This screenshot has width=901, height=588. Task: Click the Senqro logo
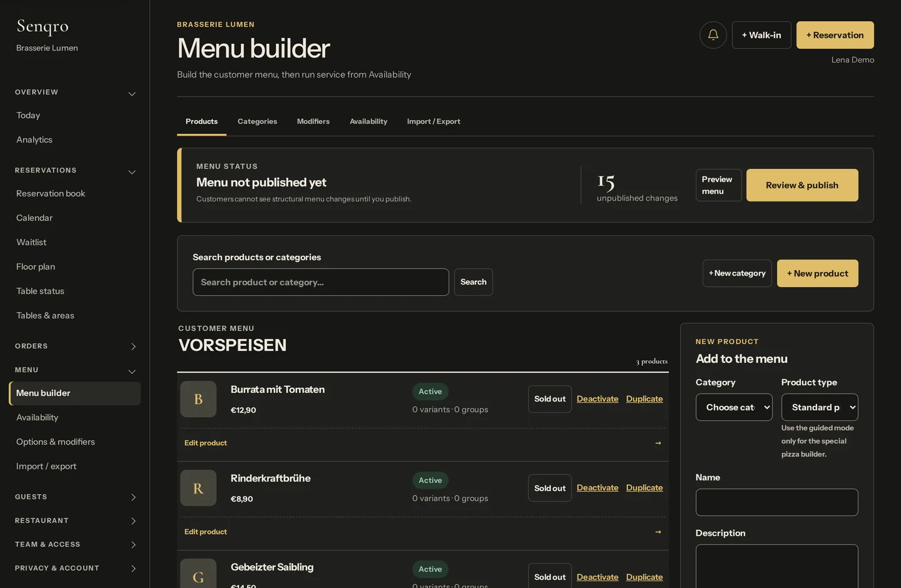43,26
